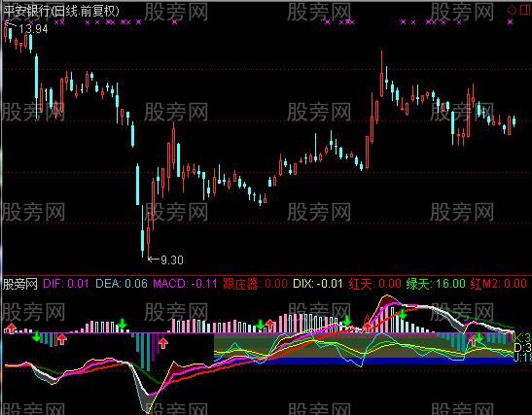Click the red square icon beside the diamond
The height and width of the screenshot is (415, 532).
pos(524,10)
